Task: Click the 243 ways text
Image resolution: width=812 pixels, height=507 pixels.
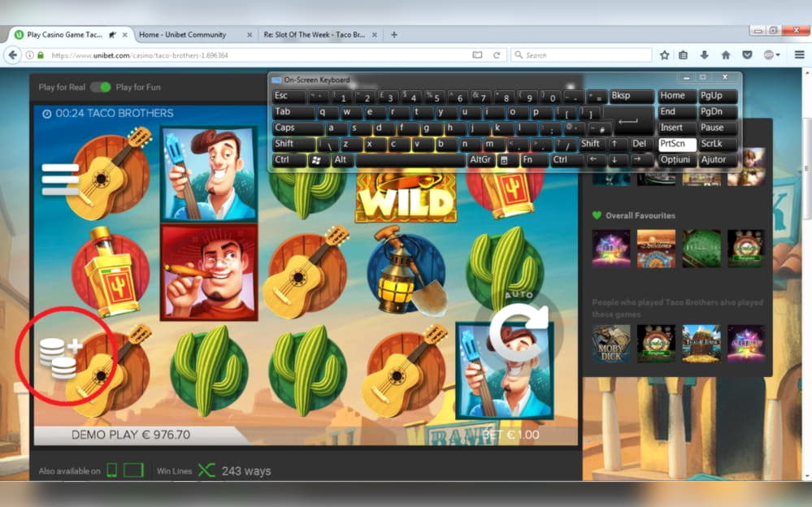Action: pyautogui.click(x=246, y=471)
